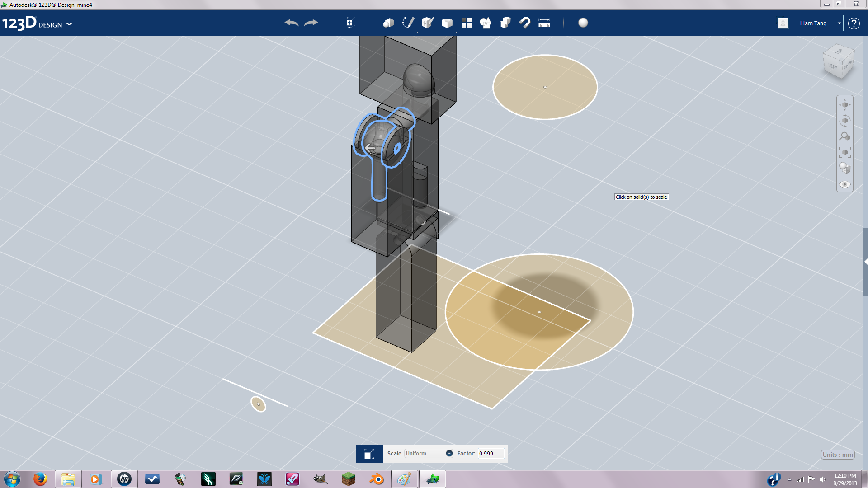Click the Units : mm button
The width and height of the screenshot is (868, 488).
[838, 455]
